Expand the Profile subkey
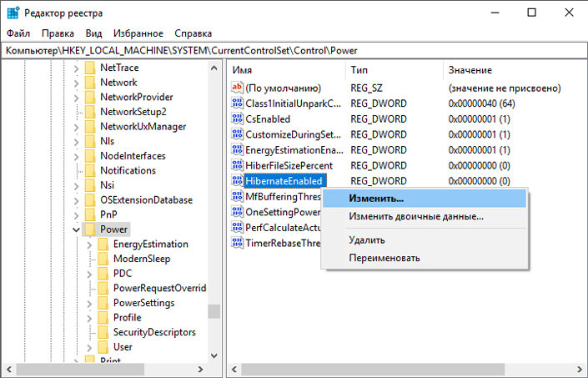Viewport: 588px width, 378px height. [x=89, y=318]
